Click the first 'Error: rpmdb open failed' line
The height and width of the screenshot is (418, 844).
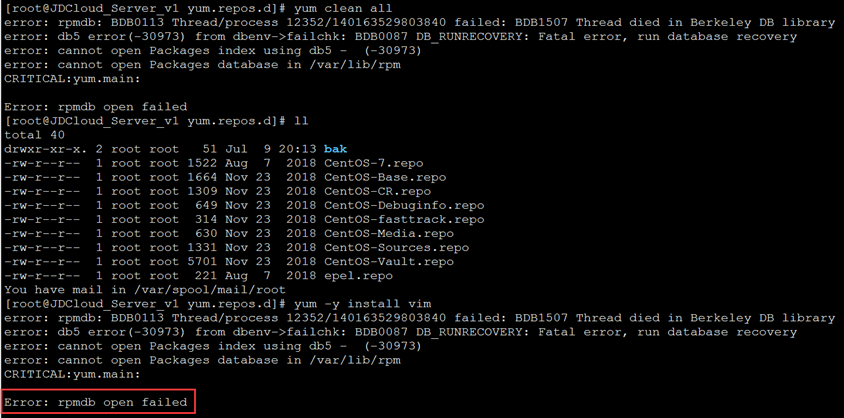click(96, 107)
